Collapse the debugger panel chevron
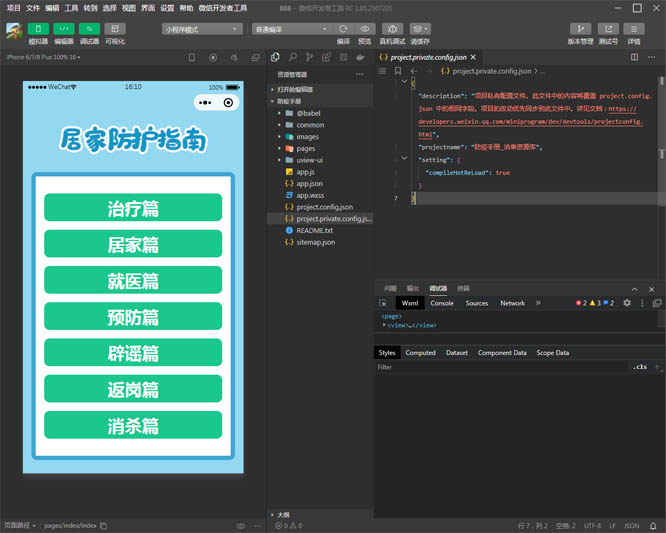Screen dimensions: 666x533 click(634, 289)
